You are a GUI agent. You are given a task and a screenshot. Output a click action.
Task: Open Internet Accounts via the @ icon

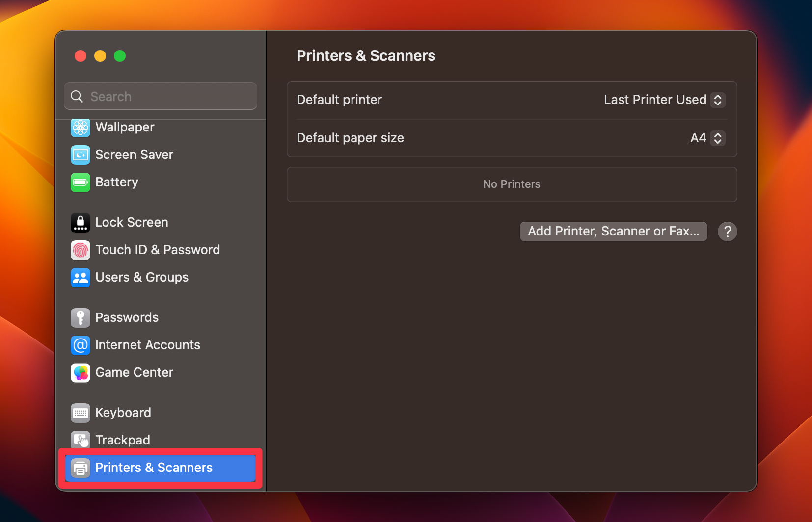click(x=80, y=345)
